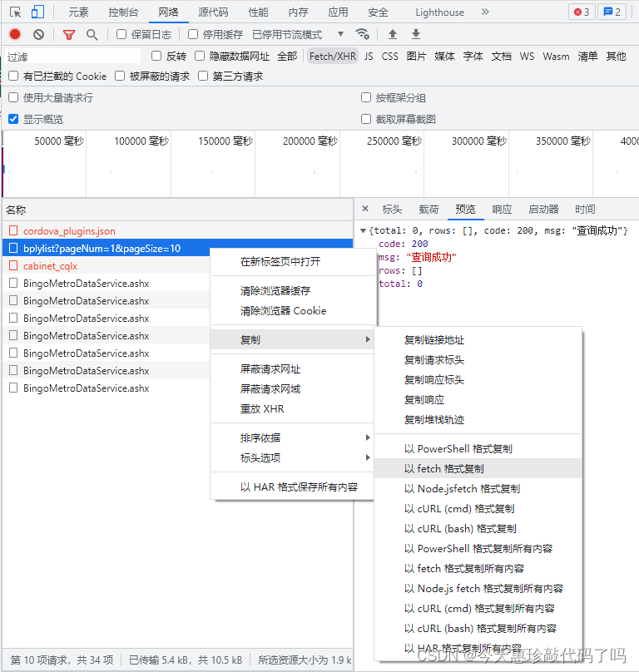This screenshot has height=672, width=639.
Task: Choose 以 PowerShell 格式复制 menu item
Action: pyautogui.click(x=478, y=449)
